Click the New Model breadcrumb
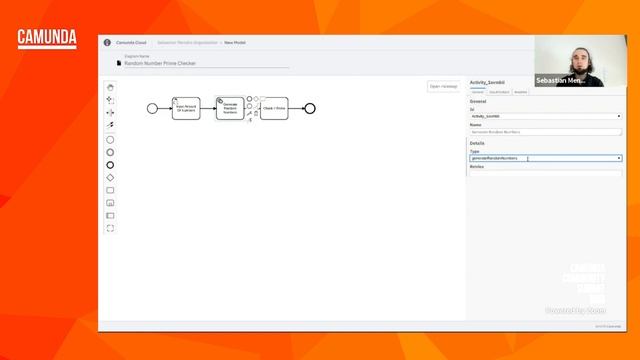This screenshot has width=640, height=360. (x=235, y=42)
